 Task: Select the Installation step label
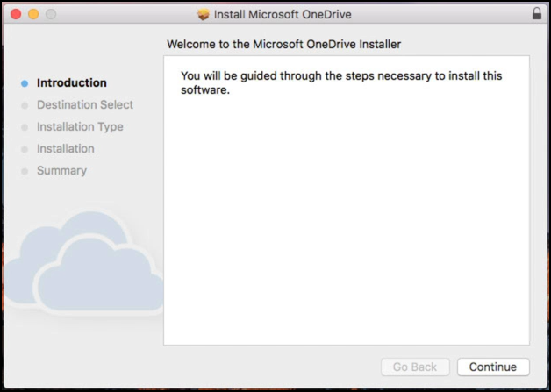tap(66, 148)
